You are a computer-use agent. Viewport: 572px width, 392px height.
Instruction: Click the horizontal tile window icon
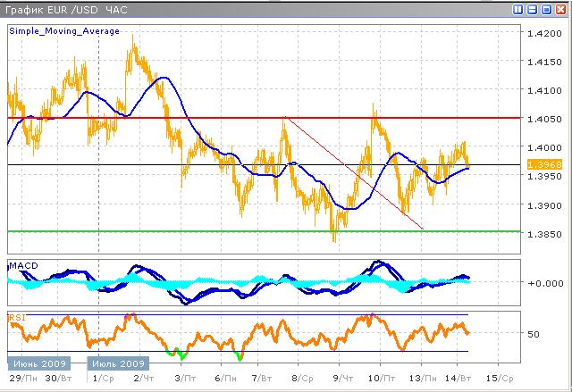(x=533, y=9)
